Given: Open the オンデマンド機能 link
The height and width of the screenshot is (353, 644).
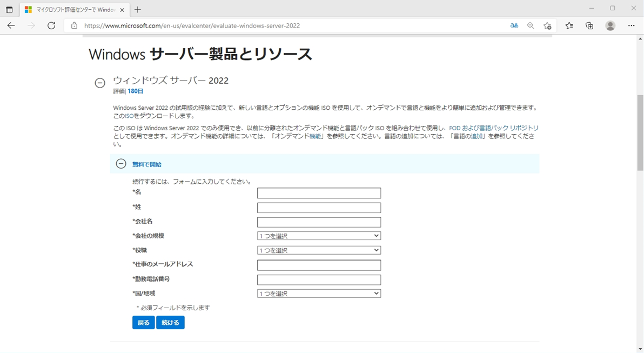Looking at the screenshot, I should 315,136.
